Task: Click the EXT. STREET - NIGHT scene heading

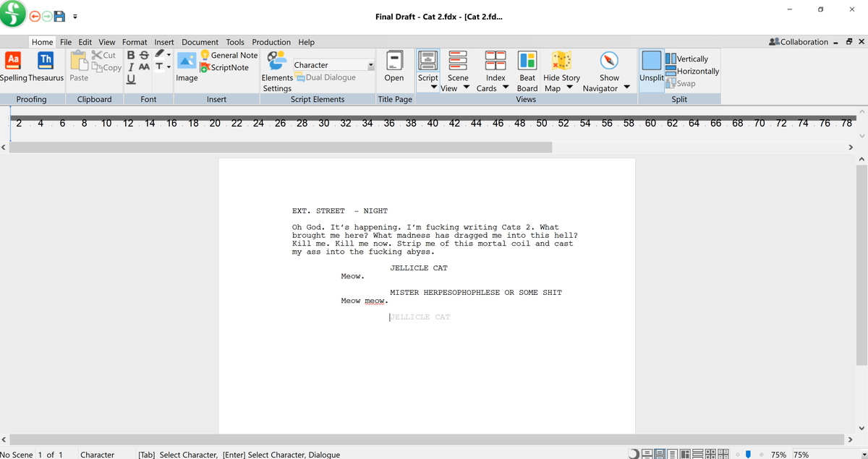Action: pyautogui.click(x=340, y=211)
